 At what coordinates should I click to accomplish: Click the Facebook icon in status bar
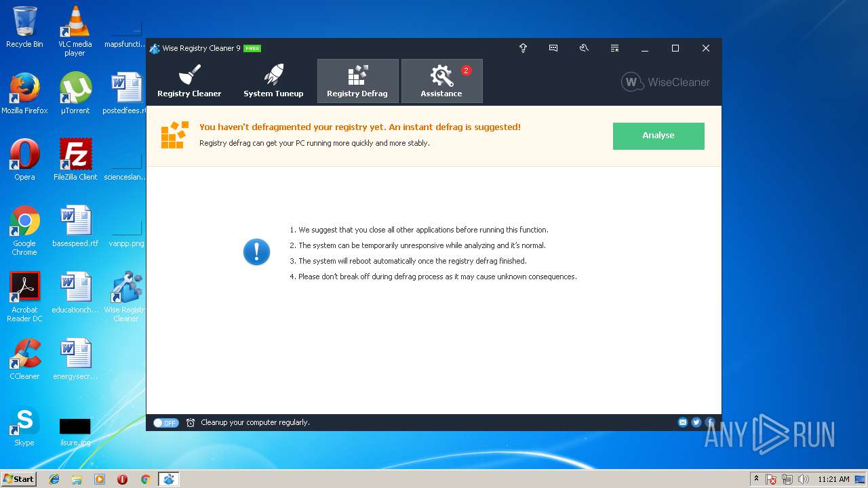(710, 422)
